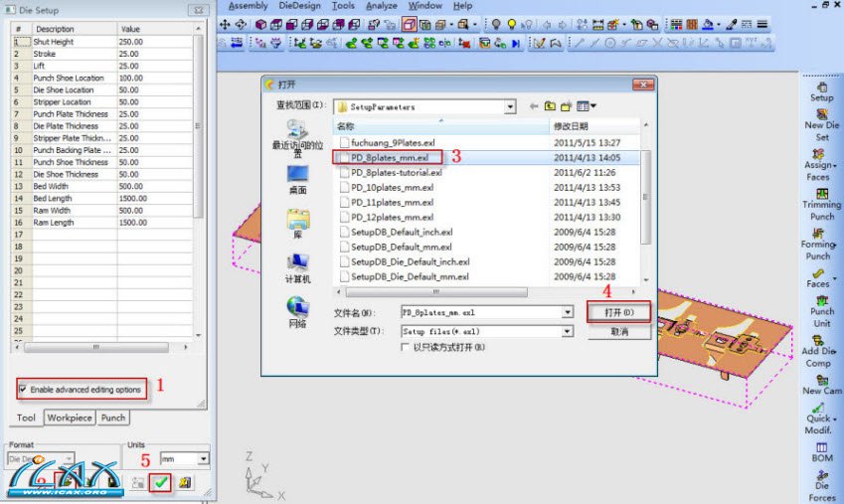
Task: Expand the Setup files type dropdown
Action: click(x=568, y=332)
